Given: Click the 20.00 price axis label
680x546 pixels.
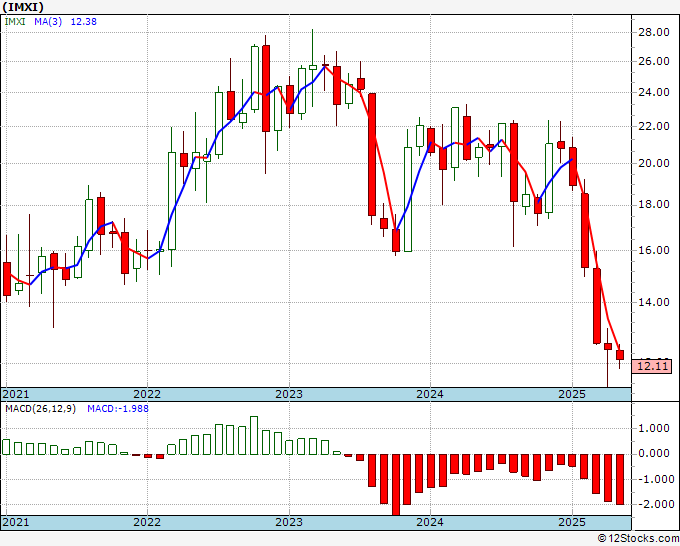Looking at the screenshot, I should [654, 163].
